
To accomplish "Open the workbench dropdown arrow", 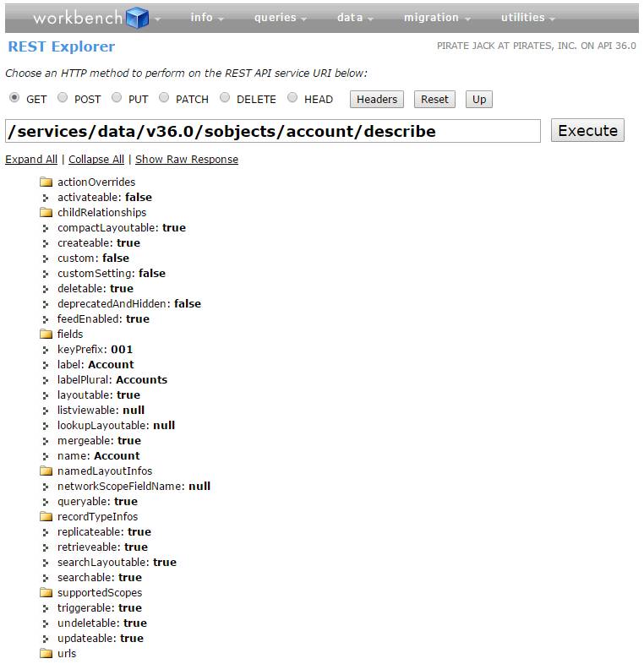I will tap(157, 19).
